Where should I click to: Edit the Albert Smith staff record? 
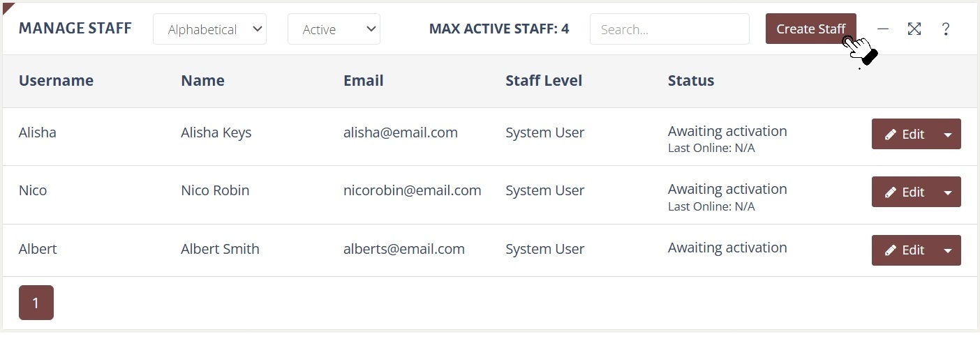point(904,250)
